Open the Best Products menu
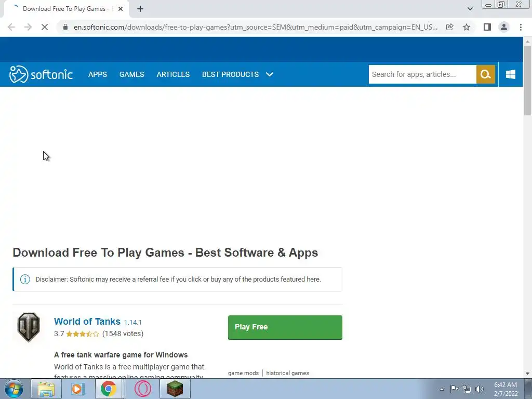 230,74
